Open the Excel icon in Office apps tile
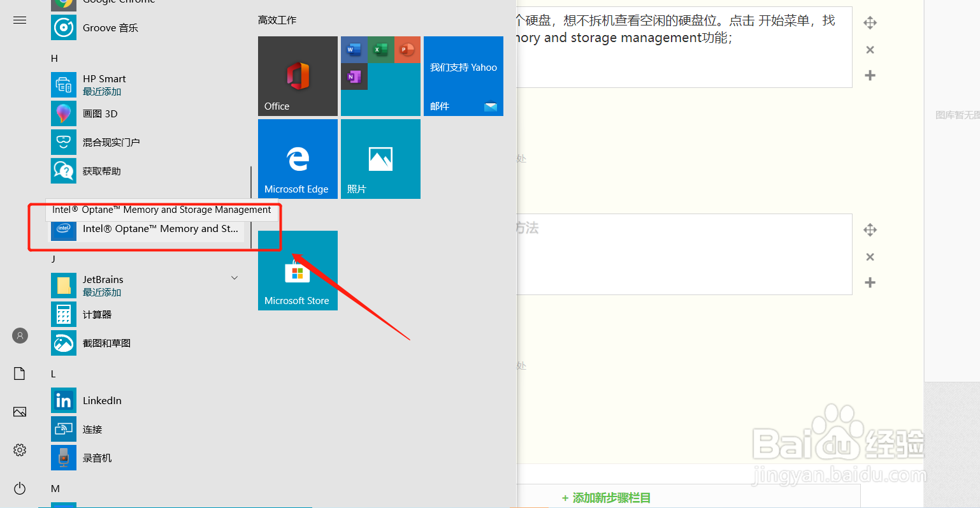980x508 pixels. (x=380, y=50)
